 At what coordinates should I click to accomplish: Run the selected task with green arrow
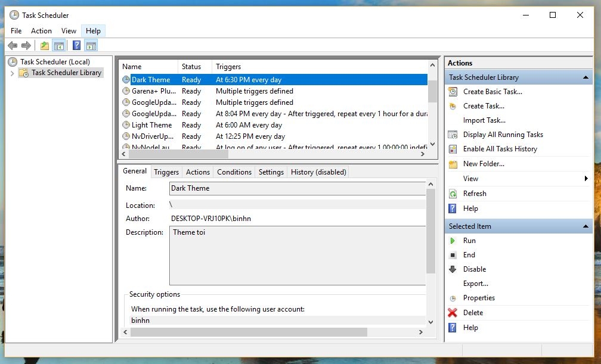(453, 241)
